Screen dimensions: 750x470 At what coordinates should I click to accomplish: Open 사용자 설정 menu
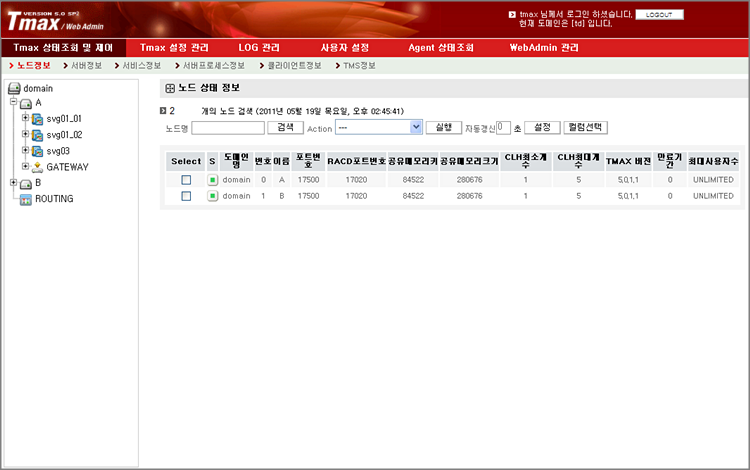[345, 48]
